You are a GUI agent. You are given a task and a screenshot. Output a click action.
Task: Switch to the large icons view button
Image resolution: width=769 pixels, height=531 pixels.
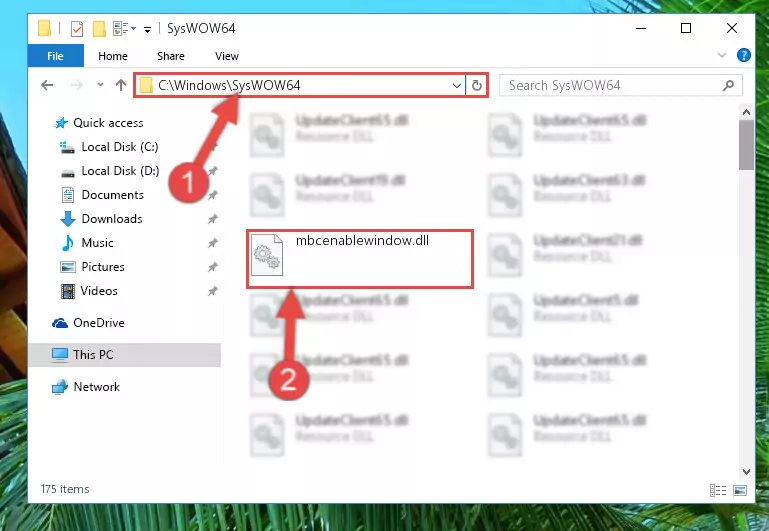pyautogui.click(x=740, y=490)
